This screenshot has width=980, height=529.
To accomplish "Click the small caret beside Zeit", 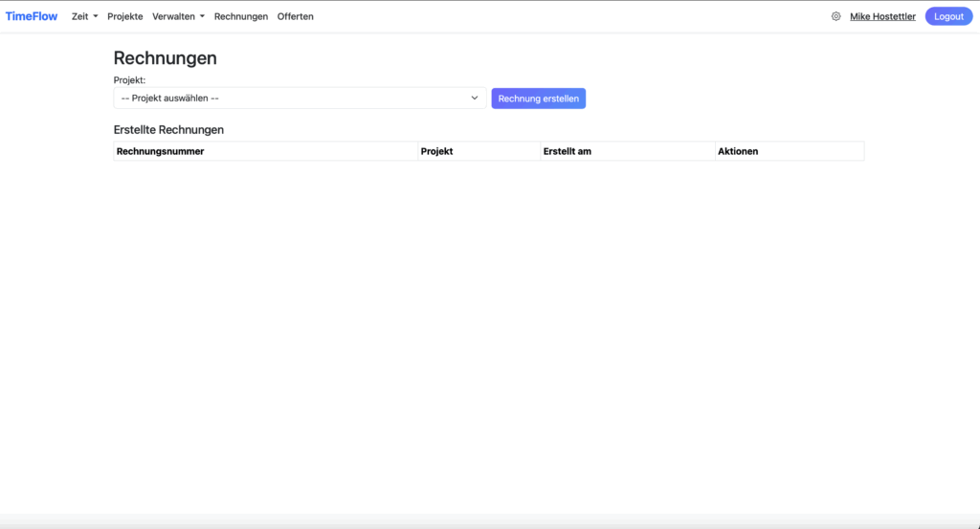I will coord(96,16).
